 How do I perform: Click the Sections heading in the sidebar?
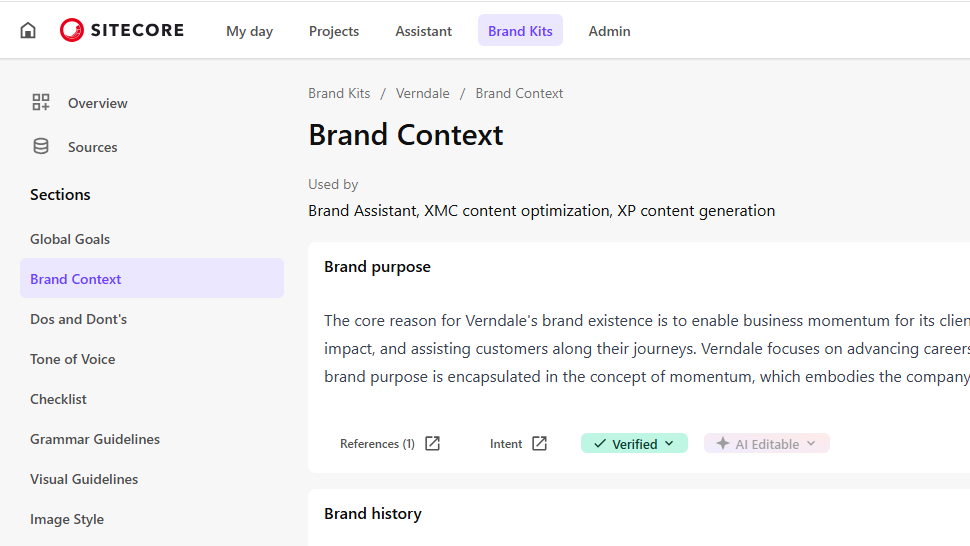pos(60,195)
